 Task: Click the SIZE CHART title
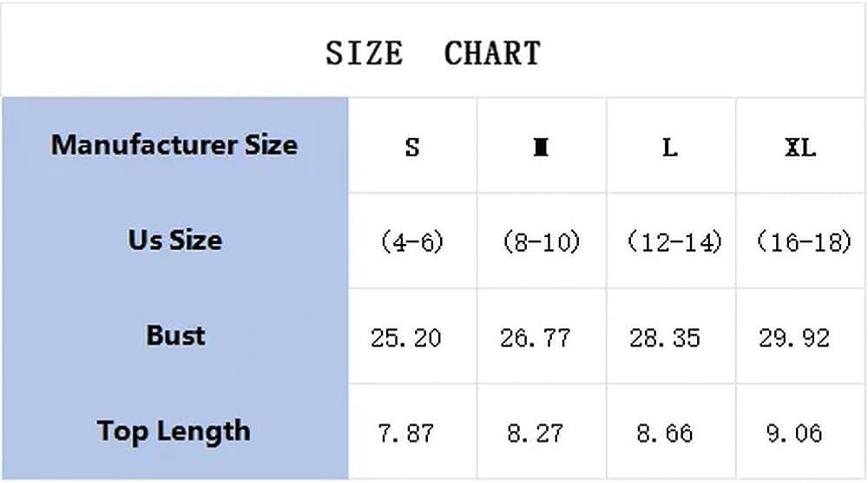(x=433, y=54)
